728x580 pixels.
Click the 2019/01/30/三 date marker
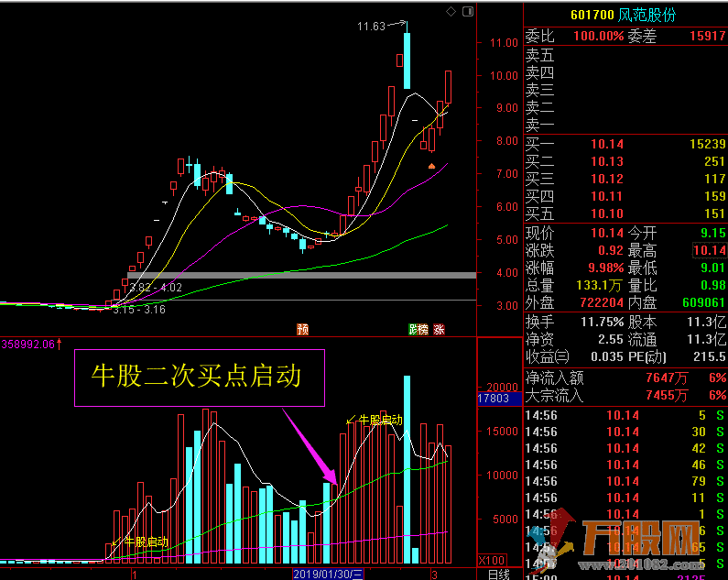(328, 575)
